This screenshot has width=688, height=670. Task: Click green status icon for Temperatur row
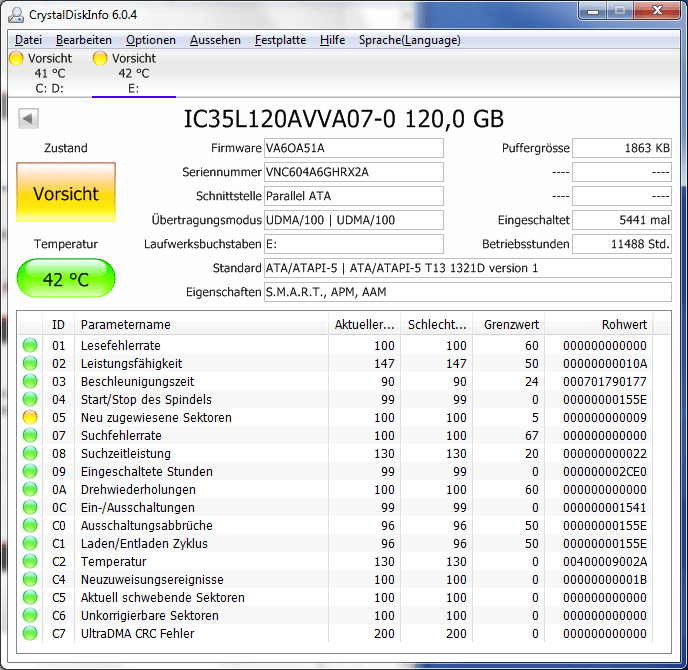point(30,561)
